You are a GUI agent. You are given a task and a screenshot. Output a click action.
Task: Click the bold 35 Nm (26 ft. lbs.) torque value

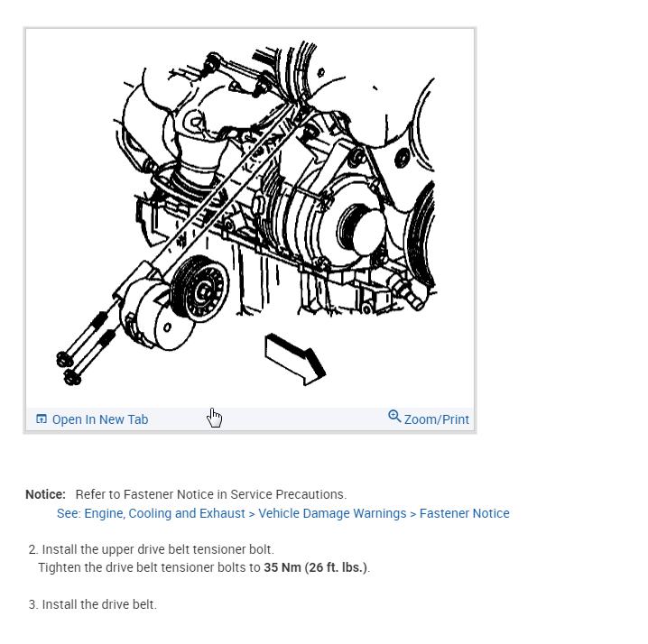tap(316, 567)
